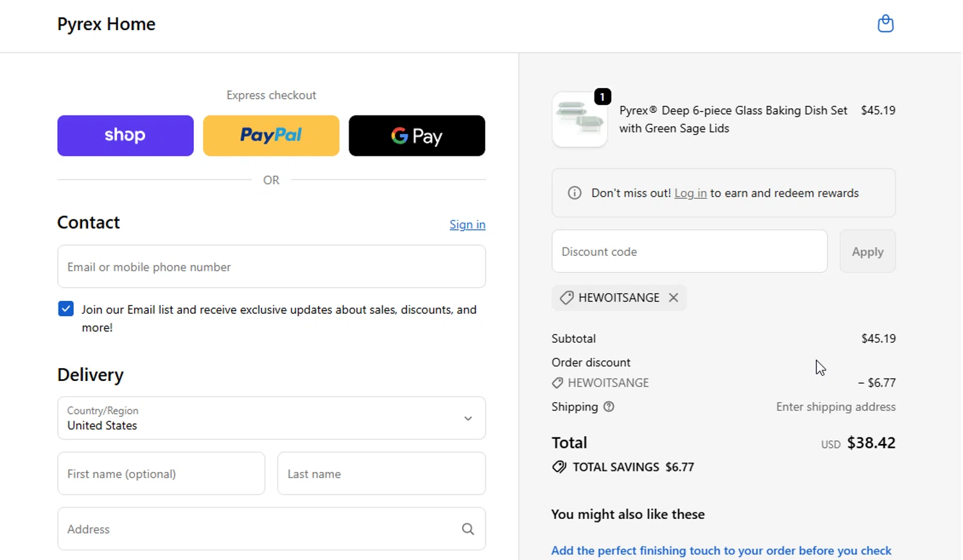Apply the discount code
The image size is (963, 560).
[x=867, y=251]
